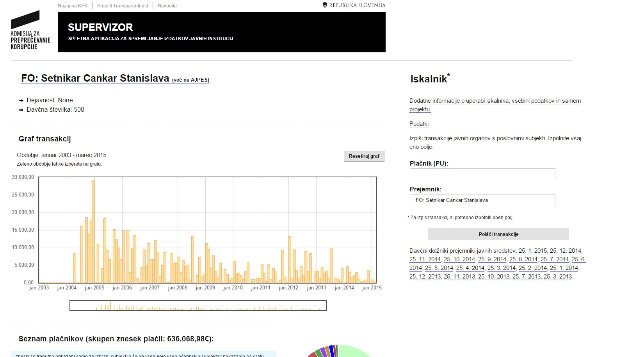Open the Podatki link
Image resolution: width=644 pixels, height=357 pixels.
[419, 124]
